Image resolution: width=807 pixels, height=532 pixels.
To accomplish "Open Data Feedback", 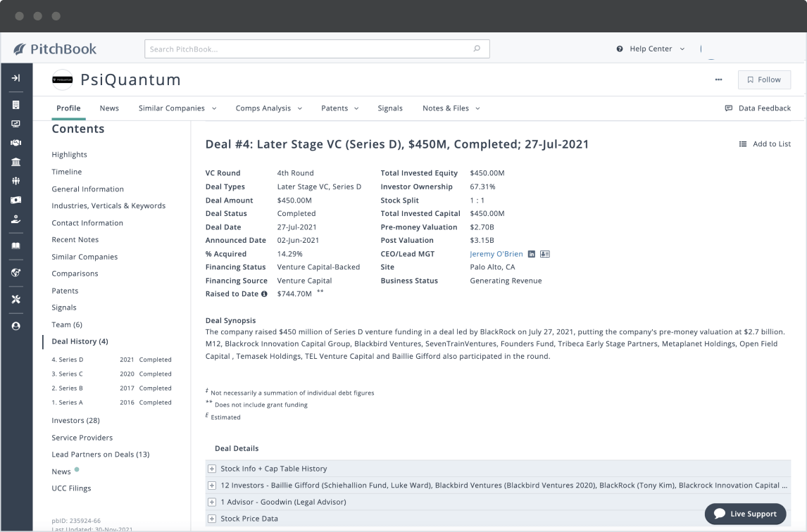I will click(758, 108).
